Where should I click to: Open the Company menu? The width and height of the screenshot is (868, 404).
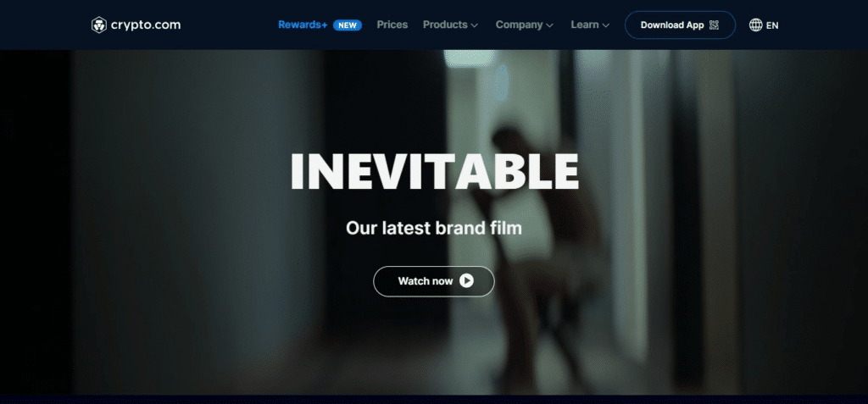[x=520, y=25]
